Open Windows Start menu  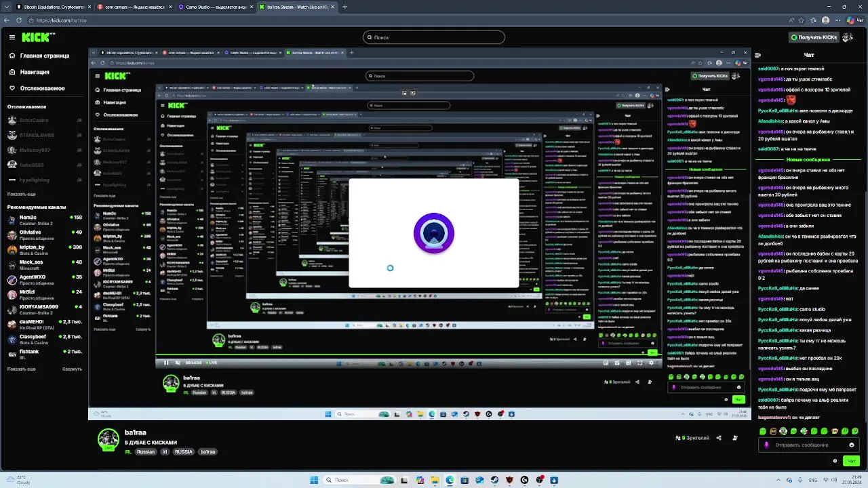[314, 480]
